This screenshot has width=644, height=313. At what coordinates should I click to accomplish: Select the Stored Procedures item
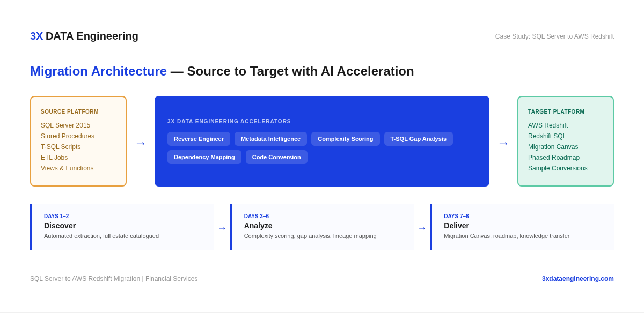coord(68,136)
